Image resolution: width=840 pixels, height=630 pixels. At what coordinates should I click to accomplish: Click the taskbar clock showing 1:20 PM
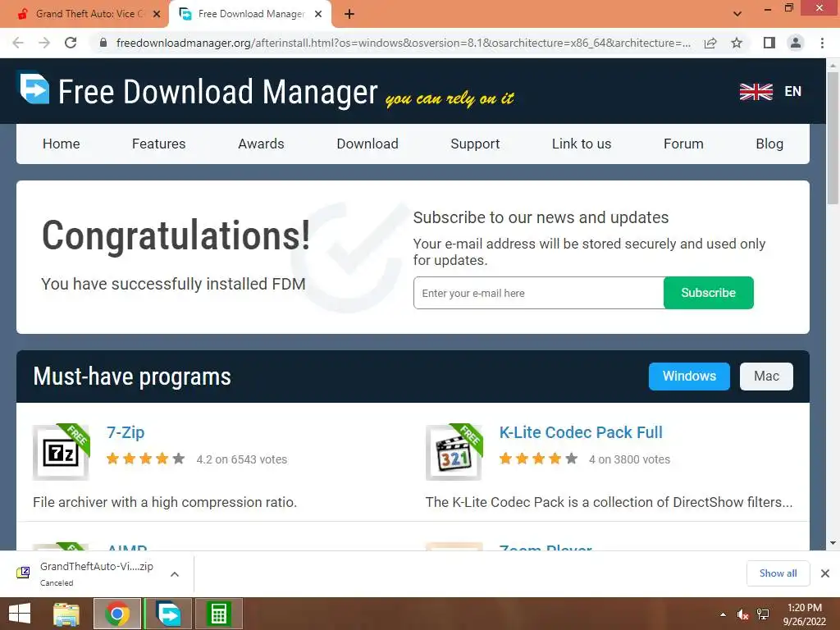click(804, 608)
